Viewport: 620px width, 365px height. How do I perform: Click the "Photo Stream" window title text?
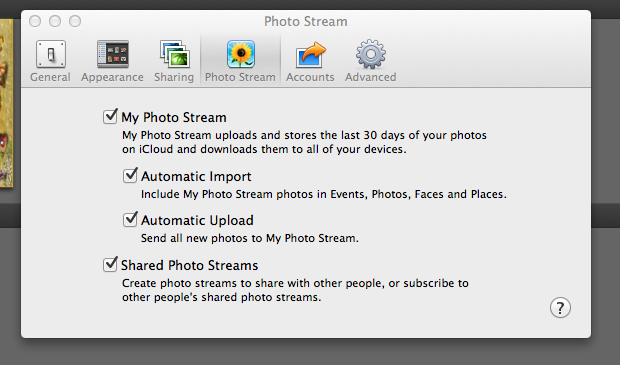click(306, 21)
